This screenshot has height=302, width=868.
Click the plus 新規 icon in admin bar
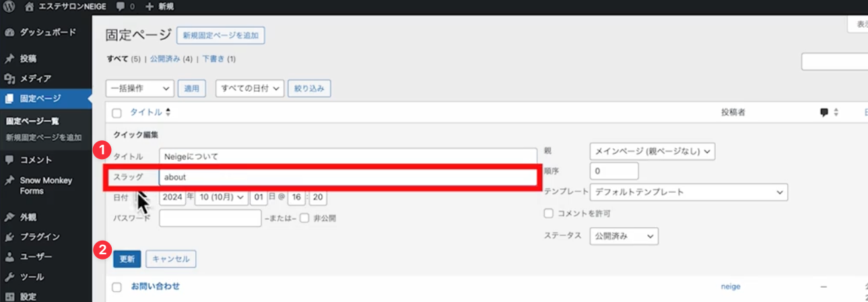149,7
